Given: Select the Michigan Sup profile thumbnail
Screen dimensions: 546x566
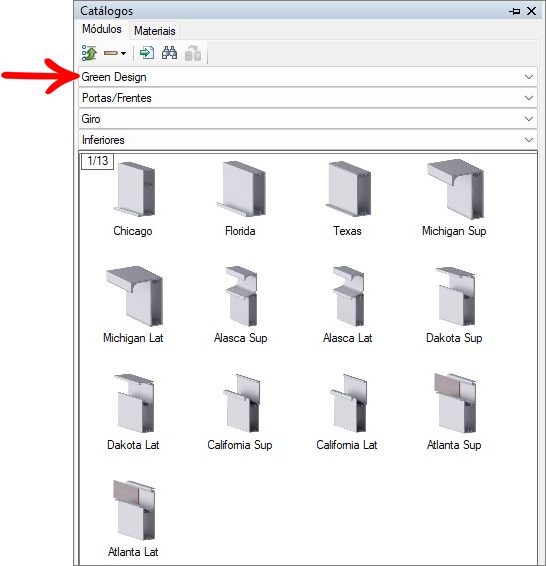Looking at the screenshot, I should click(x=455, y=189).
